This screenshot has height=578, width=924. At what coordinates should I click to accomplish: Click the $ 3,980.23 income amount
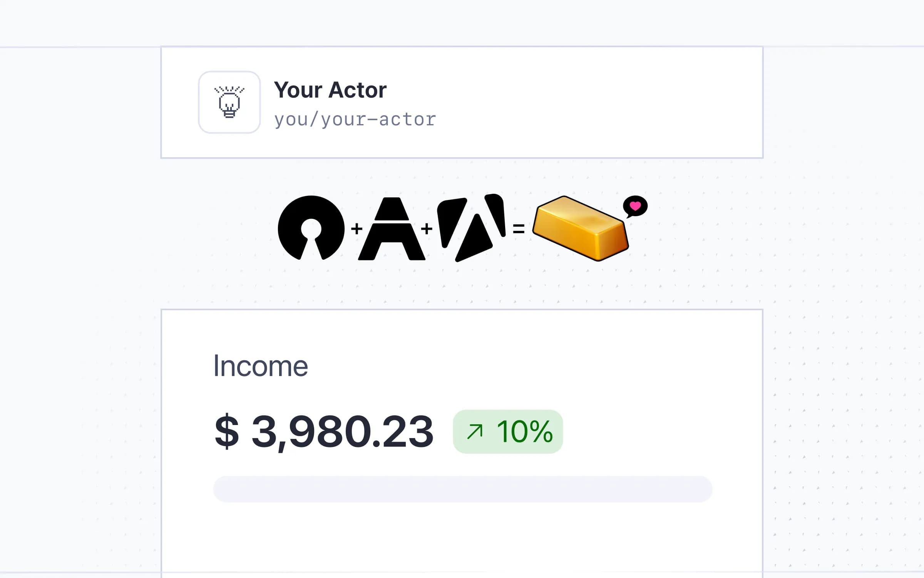coord(324,432)
